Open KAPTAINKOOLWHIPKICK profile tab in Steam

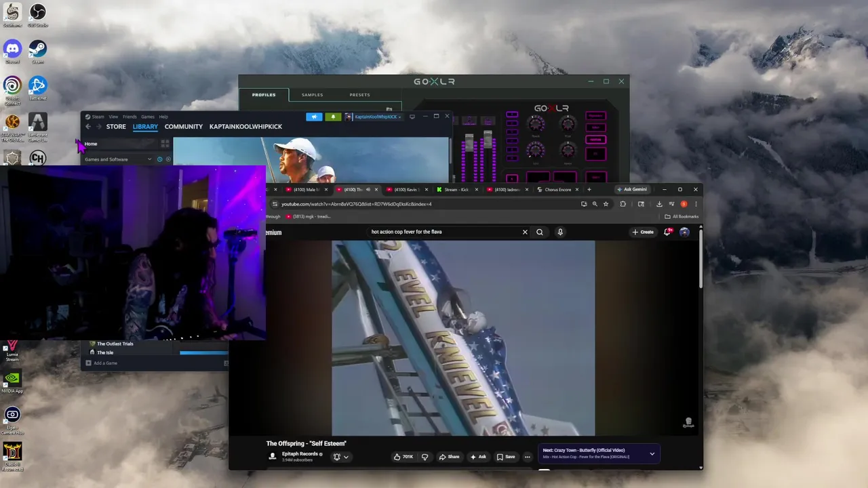click(x=245, y=127)
